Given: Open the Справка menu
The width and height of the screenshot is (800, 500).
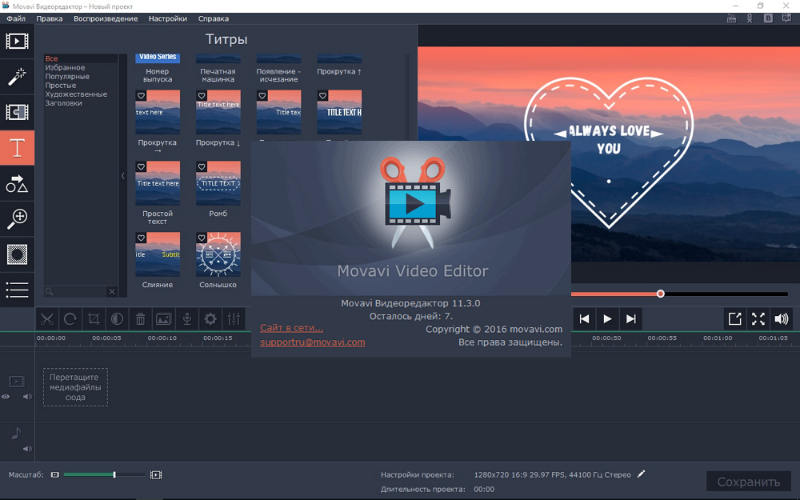Looking at the screenshot, I should [x=213, y=18].
